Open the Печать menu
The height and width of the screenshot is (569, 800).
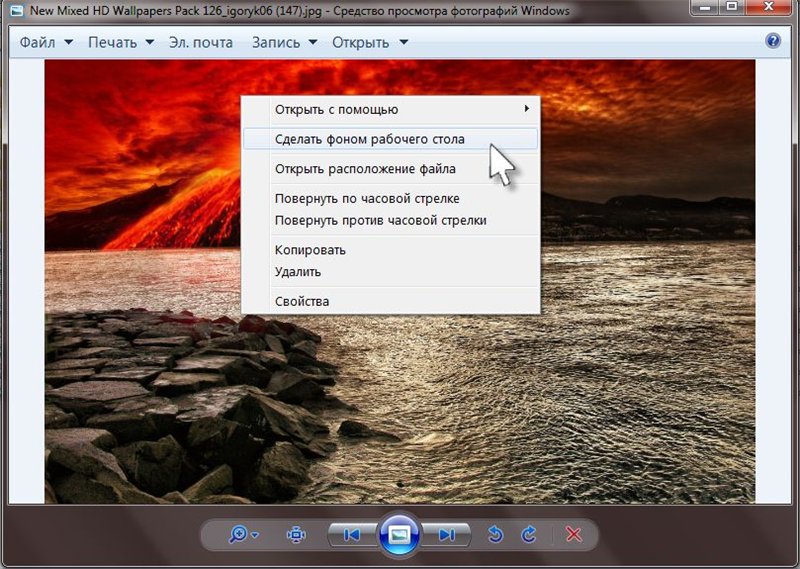121,42
